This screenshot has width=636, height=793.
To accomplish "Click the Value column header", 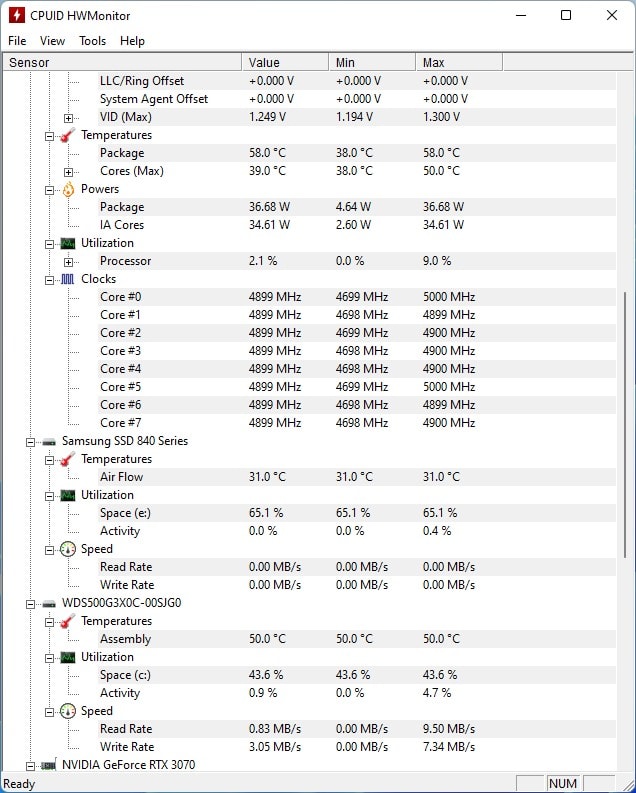I will click(x=286, y=62).
